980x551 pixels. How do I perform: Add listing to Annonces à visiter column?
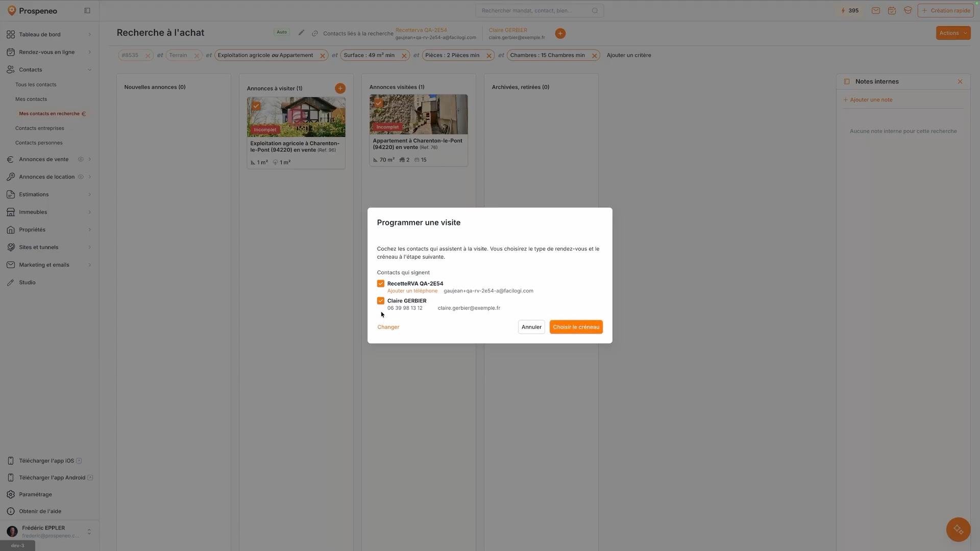(x=340, y=89)
